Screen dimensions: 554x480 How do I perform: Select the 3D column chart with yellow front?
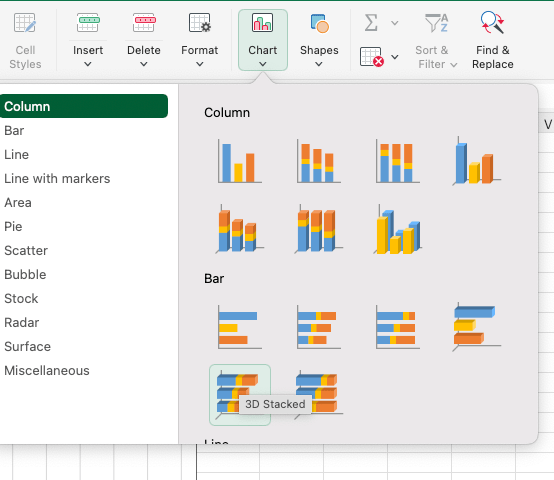tap(398, 229)
